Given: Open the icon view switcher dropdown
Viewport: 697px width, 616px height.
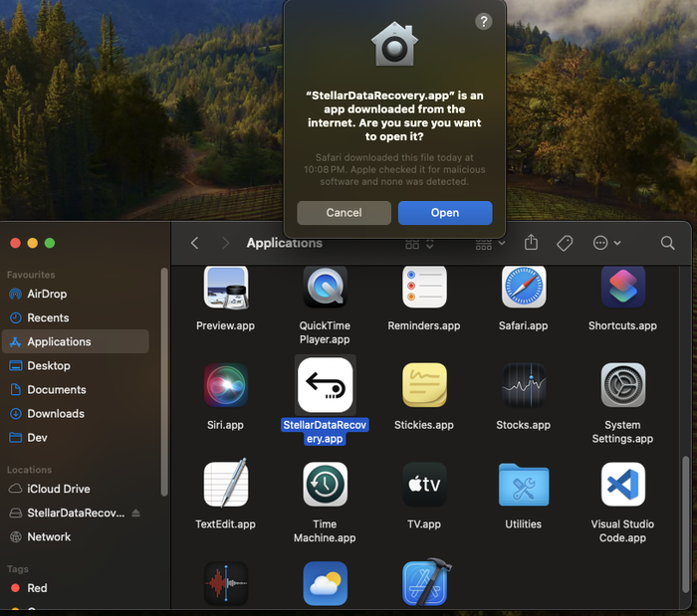Looking at the screenshot, I should [x=419, y=244].
